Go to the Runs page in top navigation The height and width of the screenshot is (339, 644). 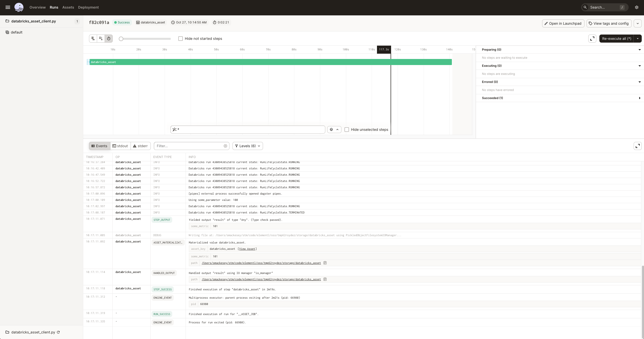click(54, 7)
